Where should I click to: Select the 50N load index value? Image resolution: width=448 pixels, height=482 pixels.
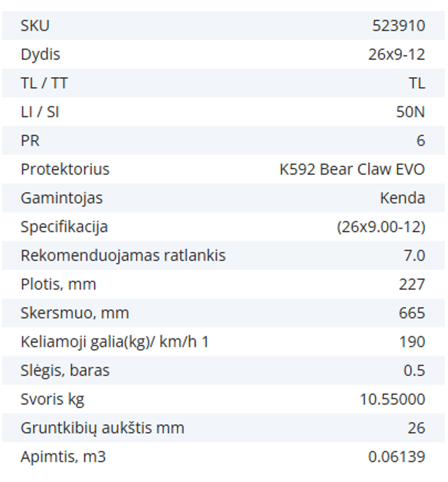(x=410, y=111)
